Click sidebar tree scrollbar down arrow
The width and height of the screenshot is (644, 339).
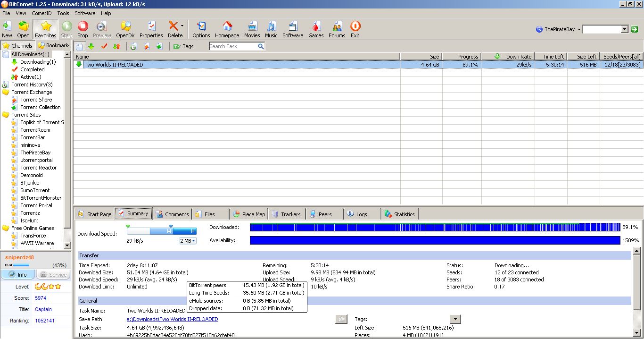67,246
